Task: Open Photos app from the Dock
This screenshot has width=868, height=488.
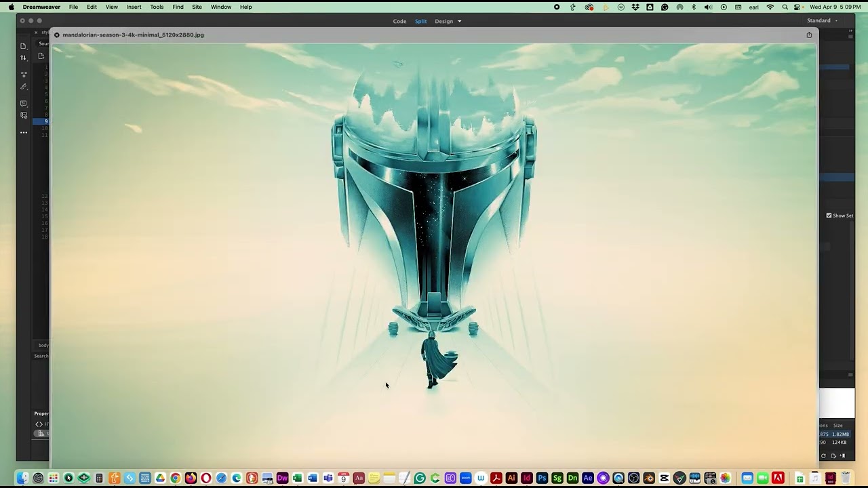Action: click(x=726, y=478)
